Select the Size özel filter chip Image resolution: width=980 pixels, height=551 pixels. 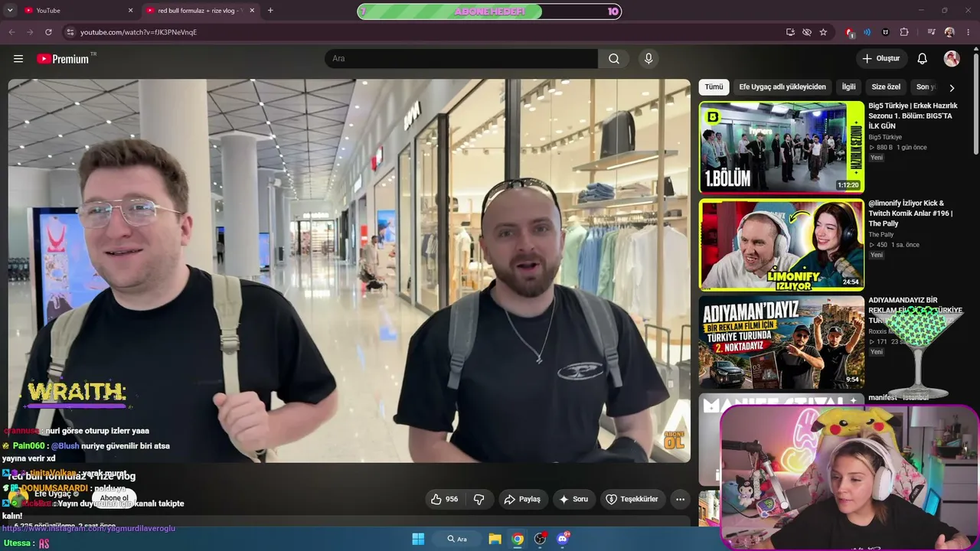pos(887,87)
